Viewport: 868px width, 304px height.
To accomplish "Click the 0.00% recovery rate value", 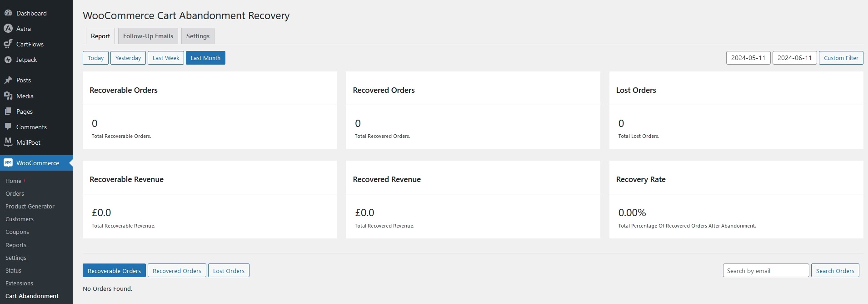I will click(632, 213).
